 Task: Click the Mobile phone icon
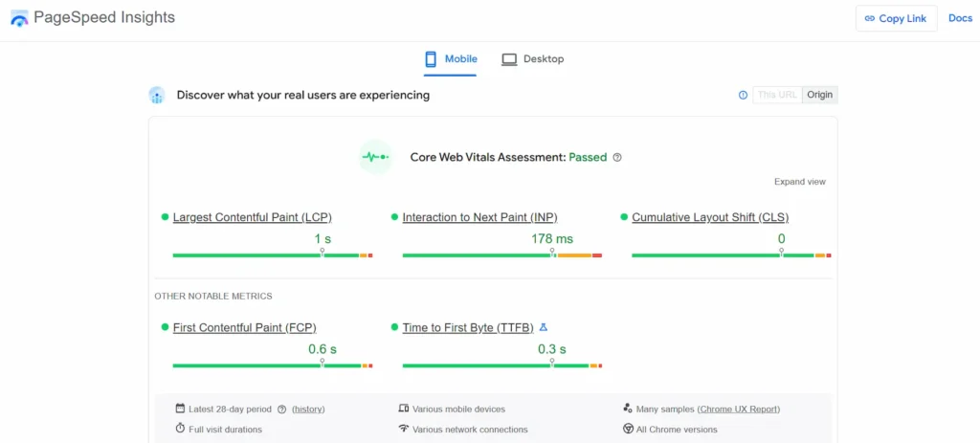431,59
